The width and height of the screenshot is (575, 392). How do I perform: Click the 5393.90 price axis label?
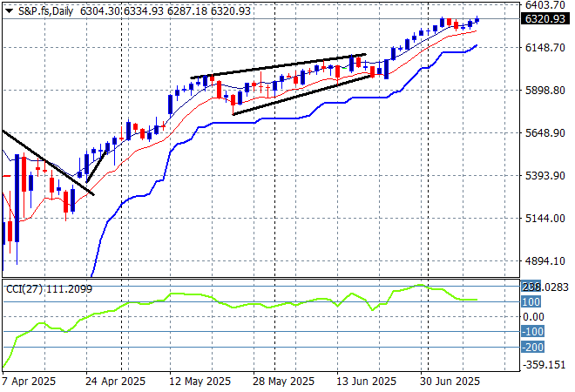pos(545,176)
